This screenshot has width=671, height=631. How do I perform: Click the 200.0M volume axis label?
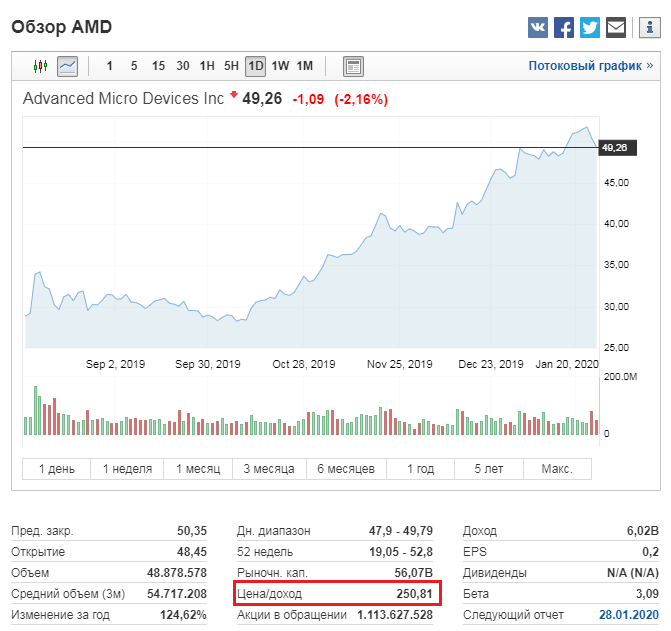(621, 376)
